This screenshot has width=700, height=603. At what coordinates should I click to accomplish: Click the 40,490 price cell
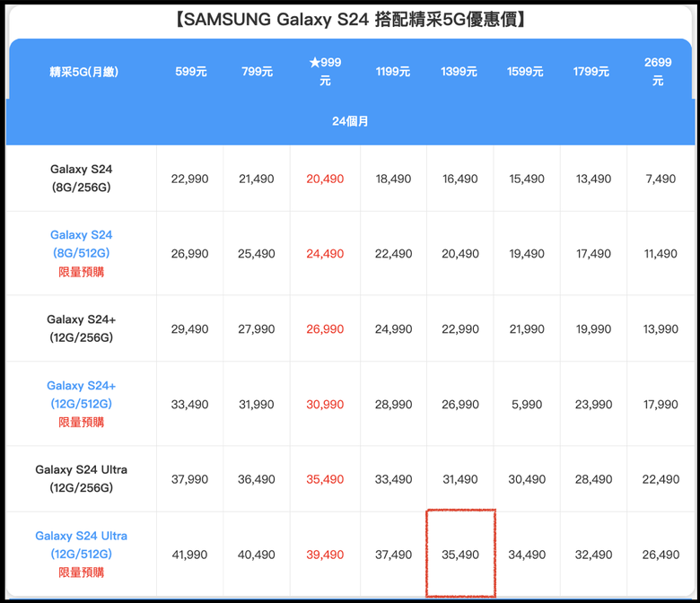pos(257,555)
